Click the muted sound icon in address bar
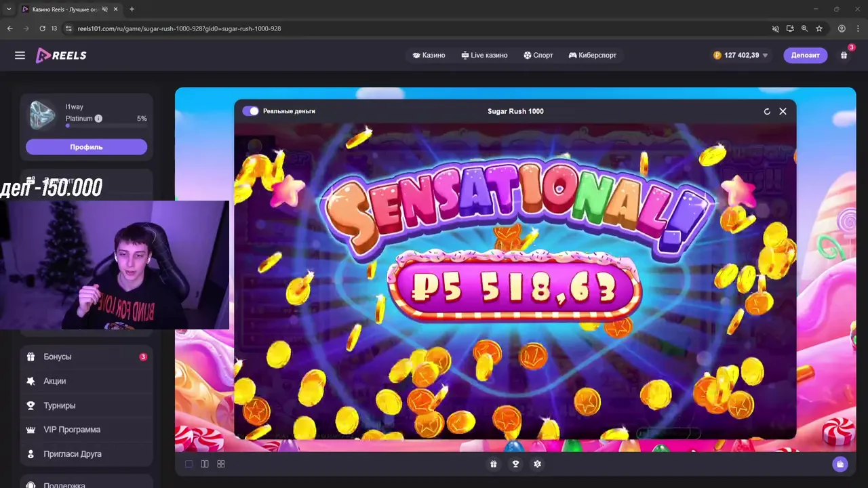Screen dimensions: 868x488 click(775, 28)
